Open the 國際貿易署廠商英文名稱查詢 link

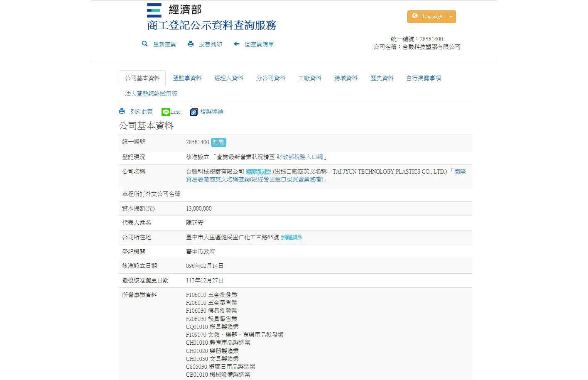254,179
